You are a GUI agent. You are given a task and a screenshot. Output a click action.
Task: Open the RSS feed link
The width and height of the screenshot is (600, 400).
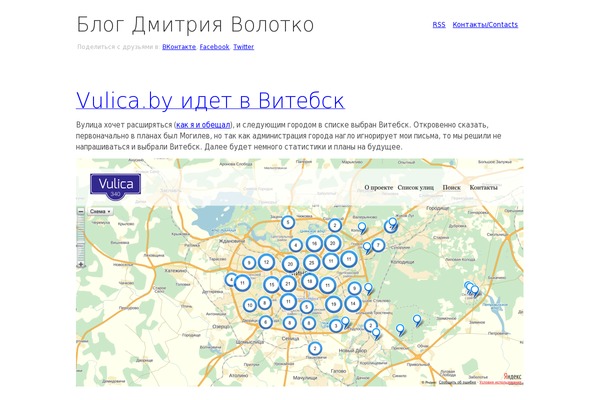tap(439, 24)
